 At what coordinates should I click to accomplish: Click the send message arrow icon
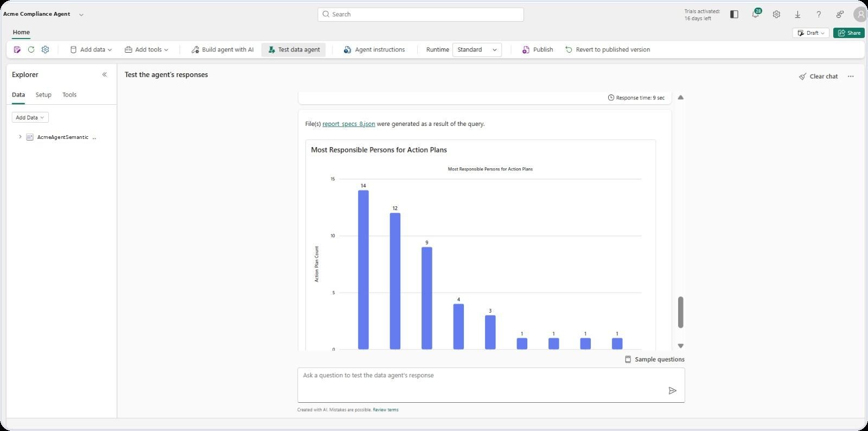(x=672, y=391)
